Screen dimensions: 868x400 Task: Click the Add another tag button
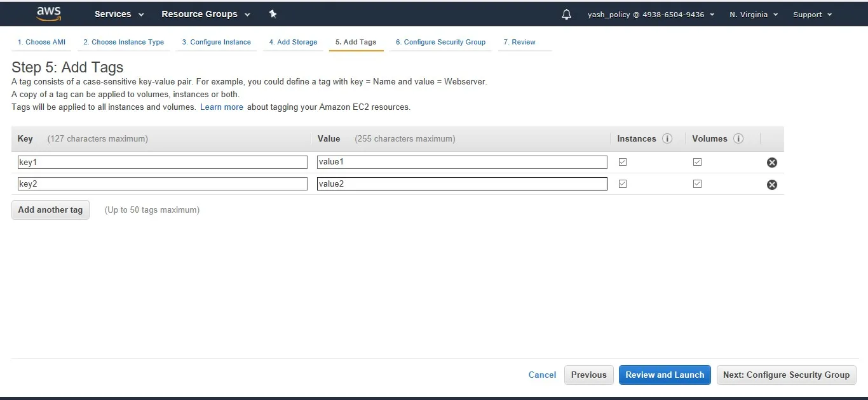[50, 210]
